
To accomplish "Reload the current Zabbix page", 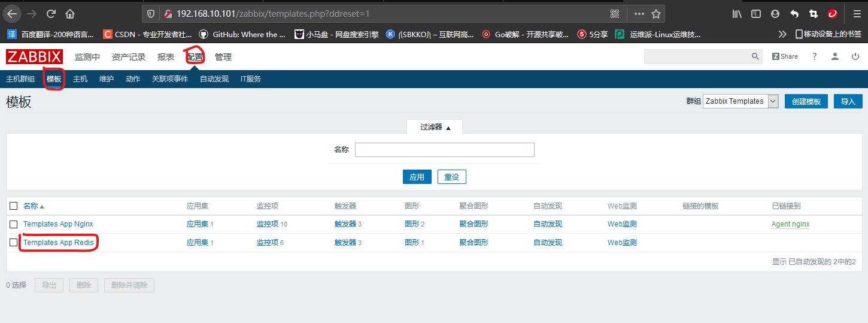I will (x=51, y=13).
